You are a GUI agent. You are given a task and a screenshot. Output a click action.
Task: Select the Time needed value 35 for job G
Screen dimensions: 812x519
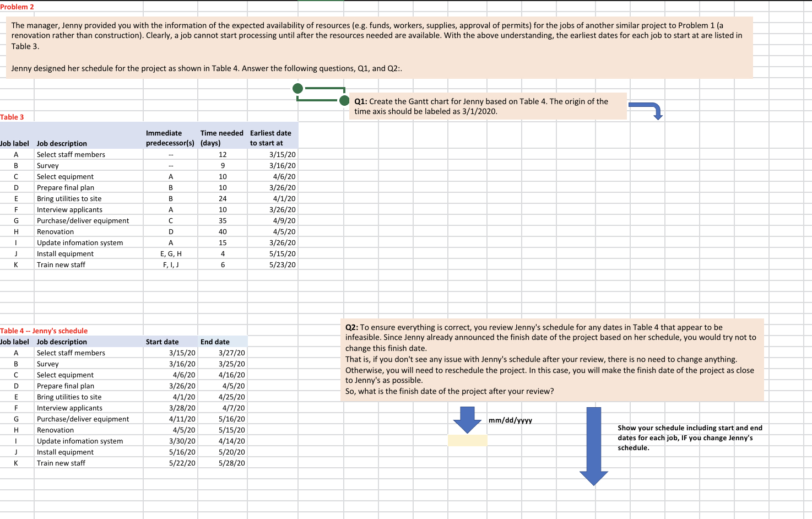(223, 220)
